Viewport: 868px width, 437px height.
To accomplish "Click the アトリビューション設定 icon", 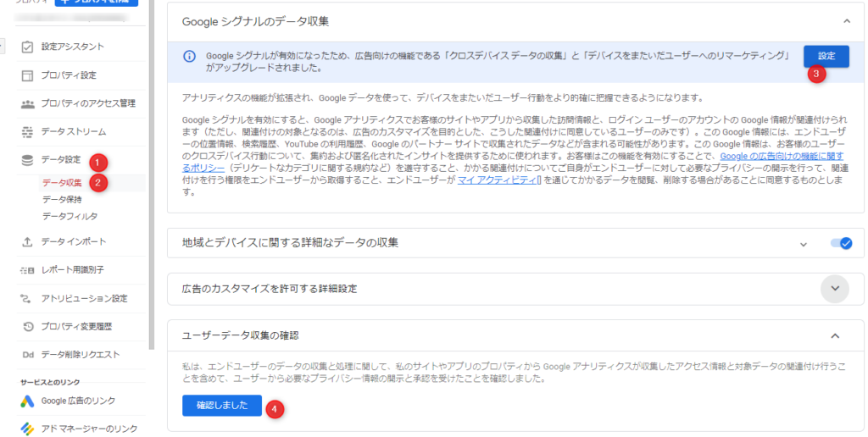I will point(26,299).
